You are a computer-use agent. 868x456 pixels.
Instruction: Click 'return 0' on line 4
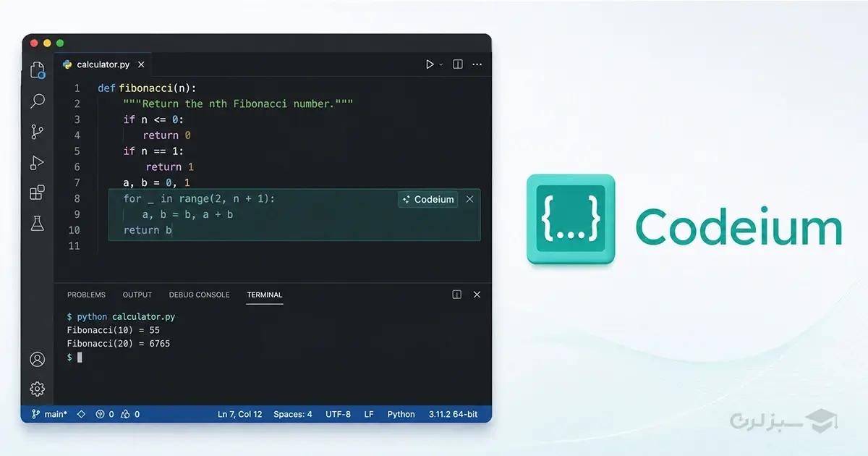pos(166,135)
